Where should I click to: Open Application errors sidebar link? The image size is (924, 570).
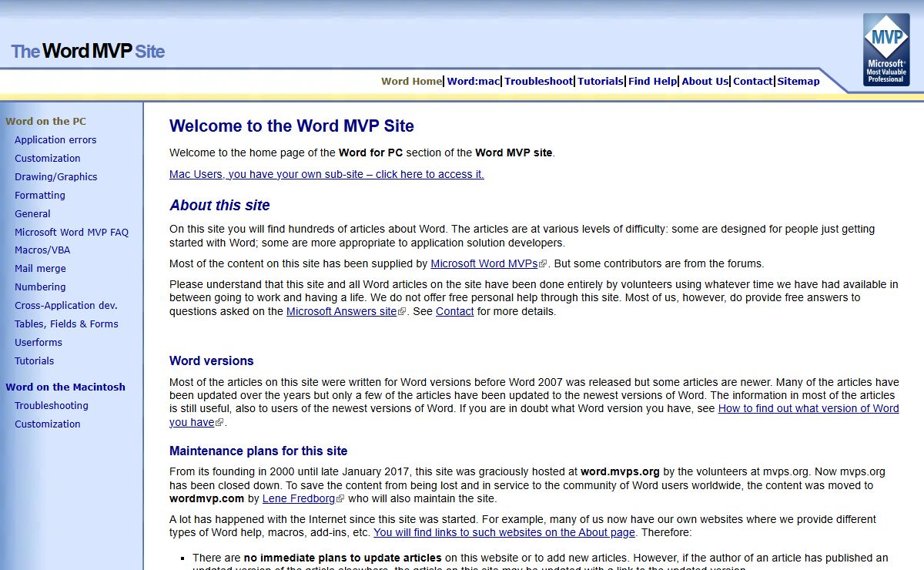(x=55, y=140)
